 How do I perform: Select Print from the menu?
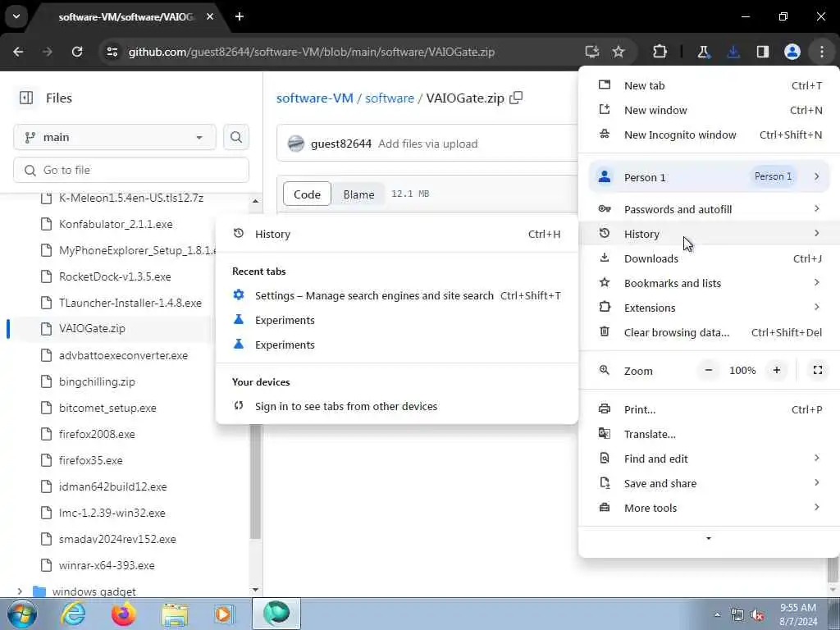pos(709,409)
